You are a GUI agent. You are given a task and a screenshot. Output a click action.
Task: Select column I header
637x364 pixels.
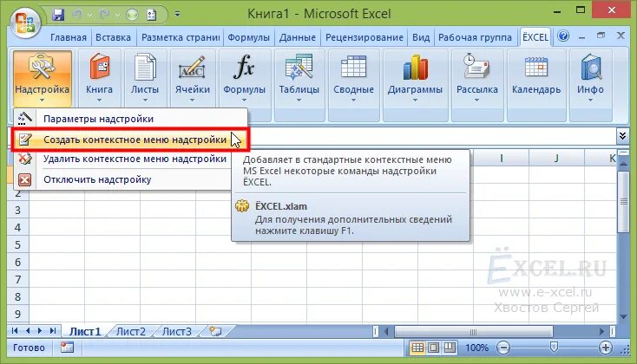coord(502,158)
